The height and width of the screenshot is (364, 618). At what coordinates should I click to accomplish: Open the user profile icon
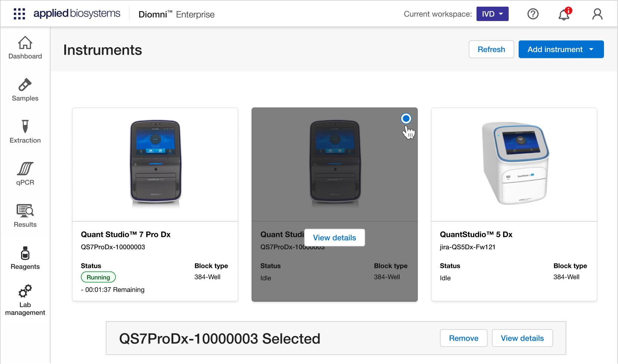[597, 14]
